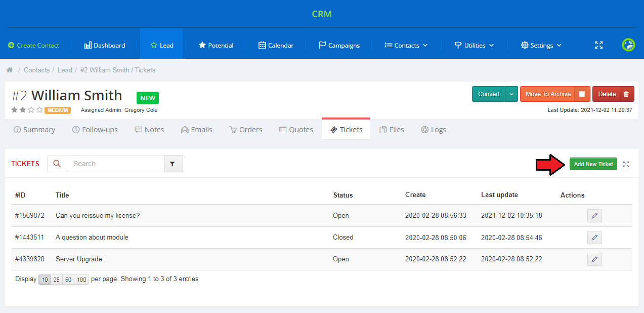This screenshot has width=644, height=313.
Task: Set rating to first star
Action: (15, 110)
